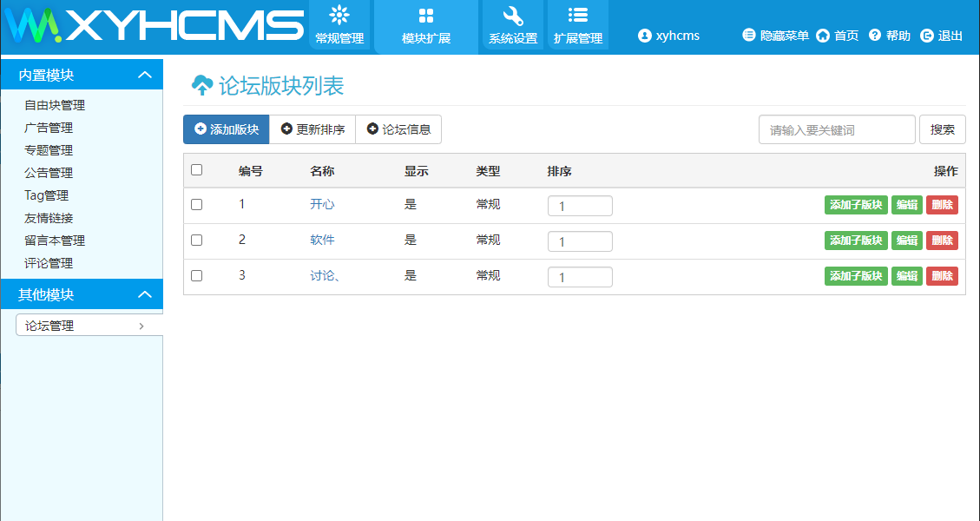Click the 添加版块 button
This screenshot has height=521, width=980.
[227, 129]
